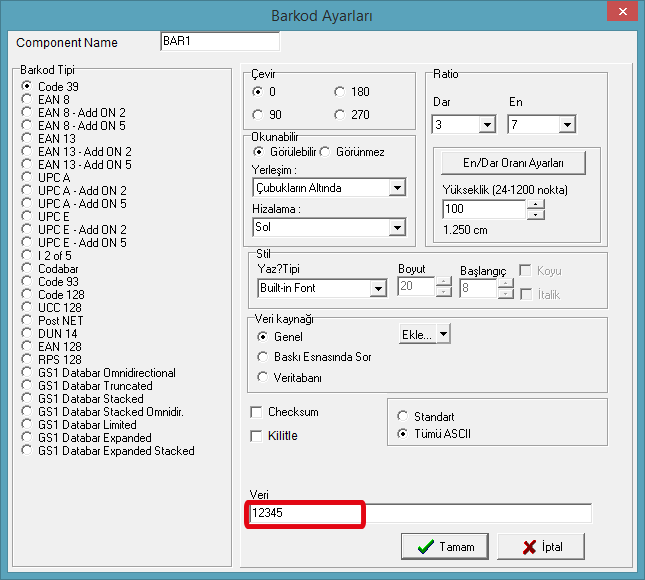Click the Veri data input field
645x580 pixels.
(420, 514)
